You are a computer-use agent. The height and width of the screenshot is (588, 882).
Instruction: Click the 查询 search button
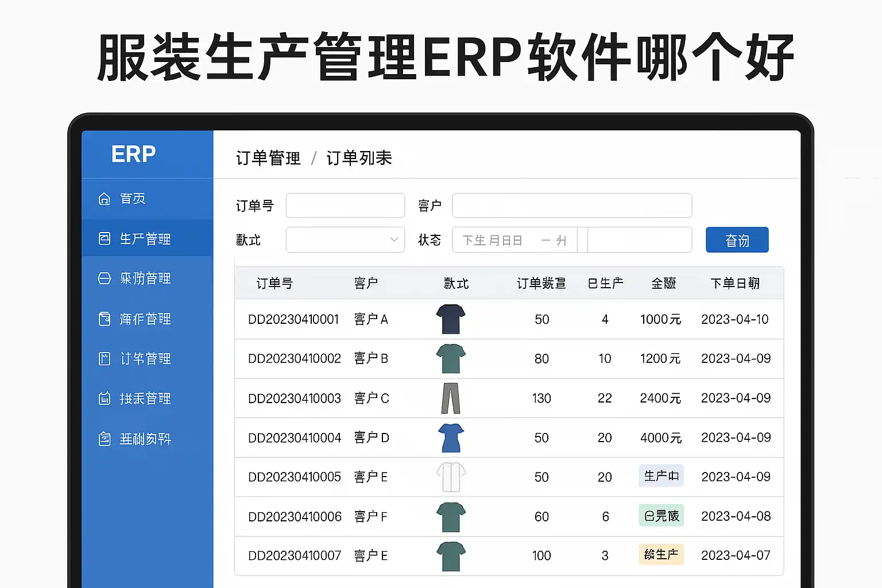[737, 240]
